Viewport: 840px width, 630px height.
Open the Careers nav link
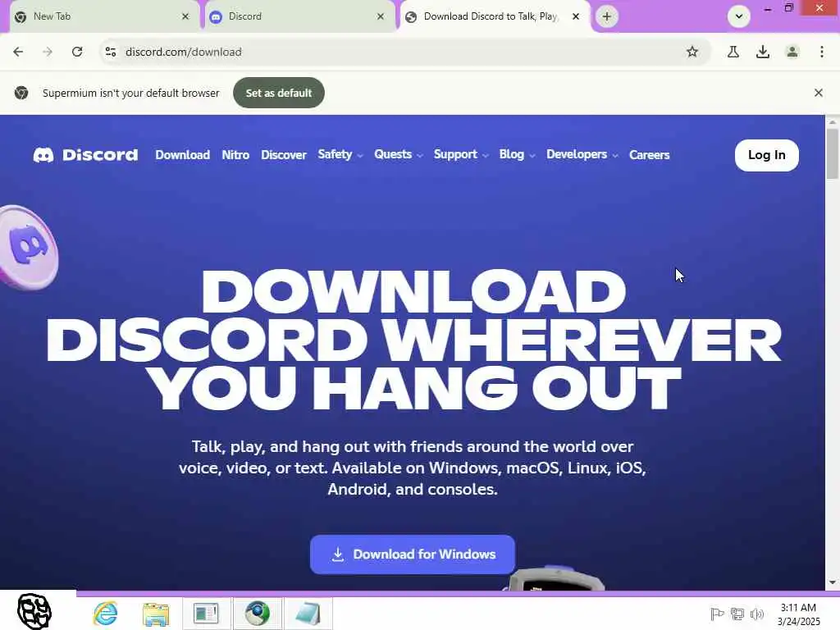tap(650, 155)
